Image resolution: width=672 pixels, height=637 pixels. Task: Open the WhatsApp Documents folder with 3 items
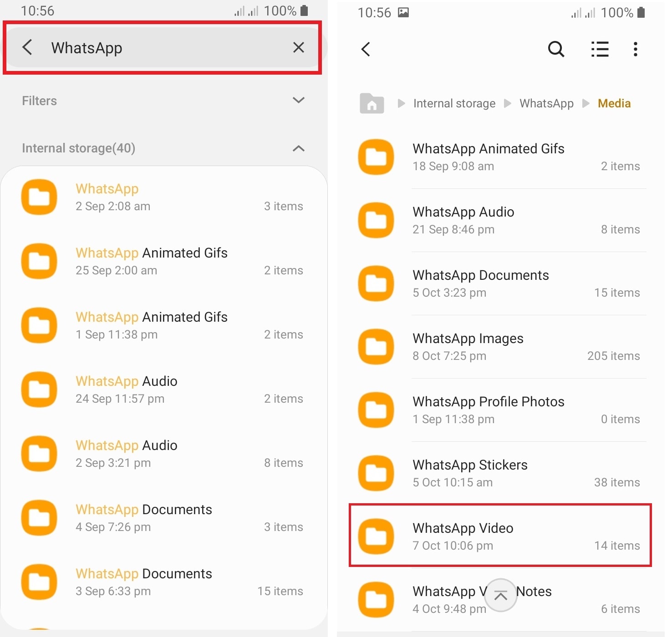click(164, 518)
